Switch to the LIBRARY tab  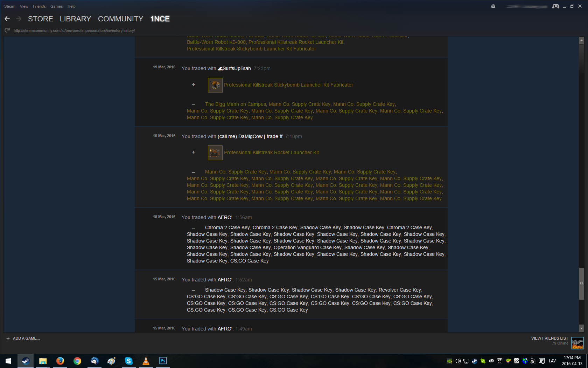(x=75, y=19)
